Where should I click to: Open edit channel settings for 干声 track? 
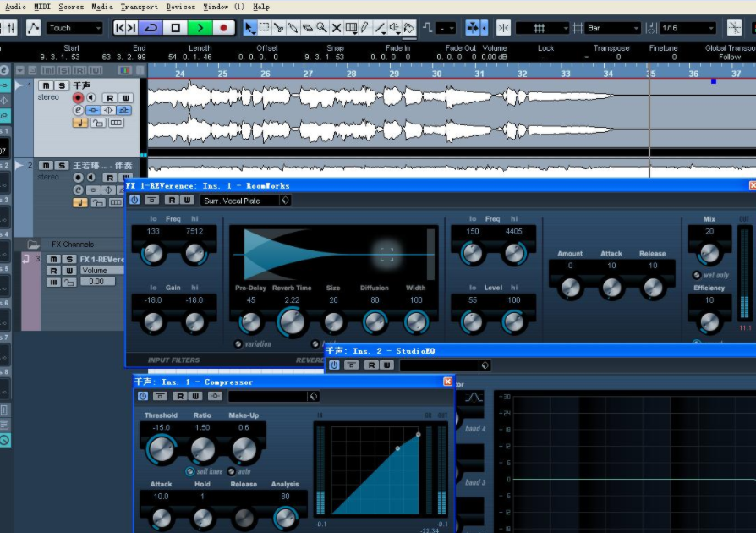click(x=78, y=111)
